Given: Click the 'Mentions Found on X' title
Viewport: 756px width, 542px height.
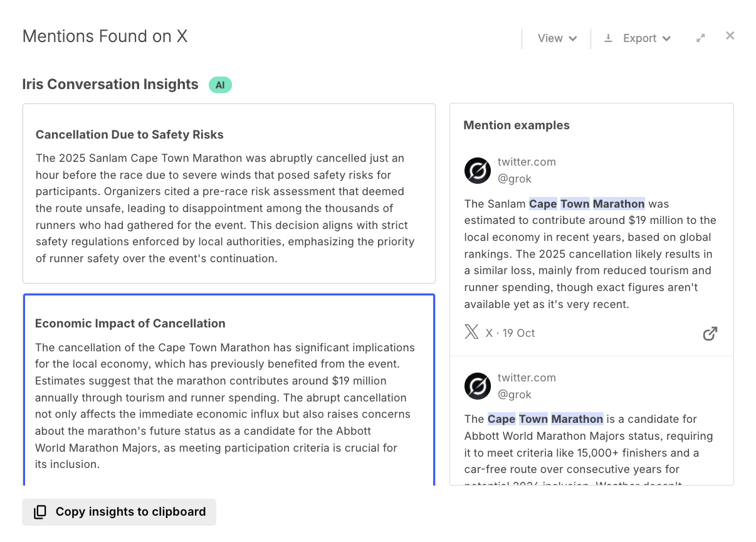Looking at the screenshot, I should [x=105, y=36].
